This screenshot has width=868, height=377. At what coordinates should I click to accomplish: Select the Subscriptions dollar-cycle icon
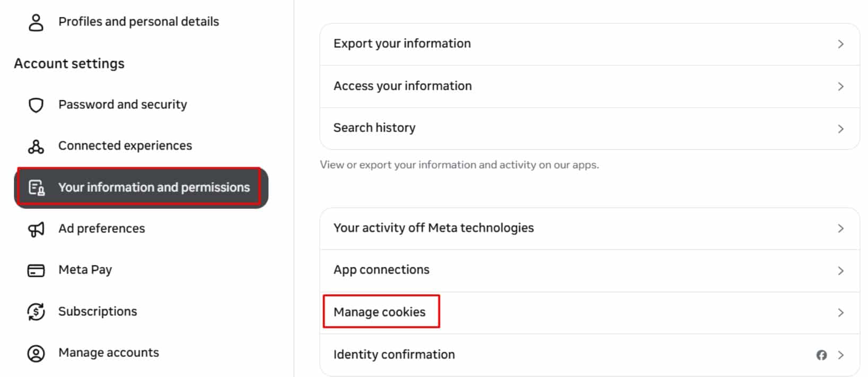point(36,312)
